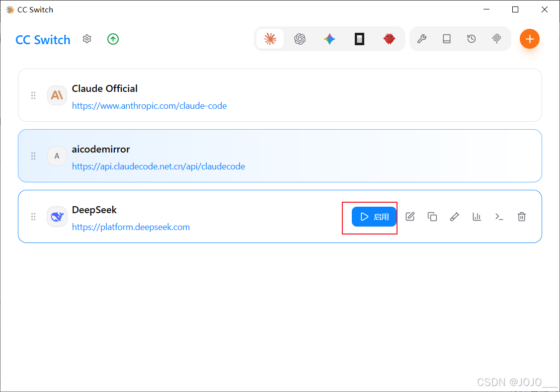Click the CC Switch title heading
The height and width of the screenshot is (392, 560).
(43, 40)
